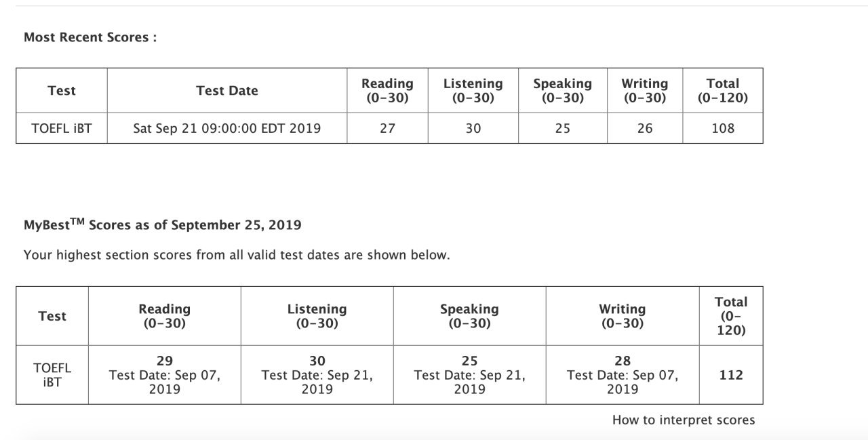Select the Total (0–120) header in top table
This screenshot has width=868, height=440.
click(723, 91)
